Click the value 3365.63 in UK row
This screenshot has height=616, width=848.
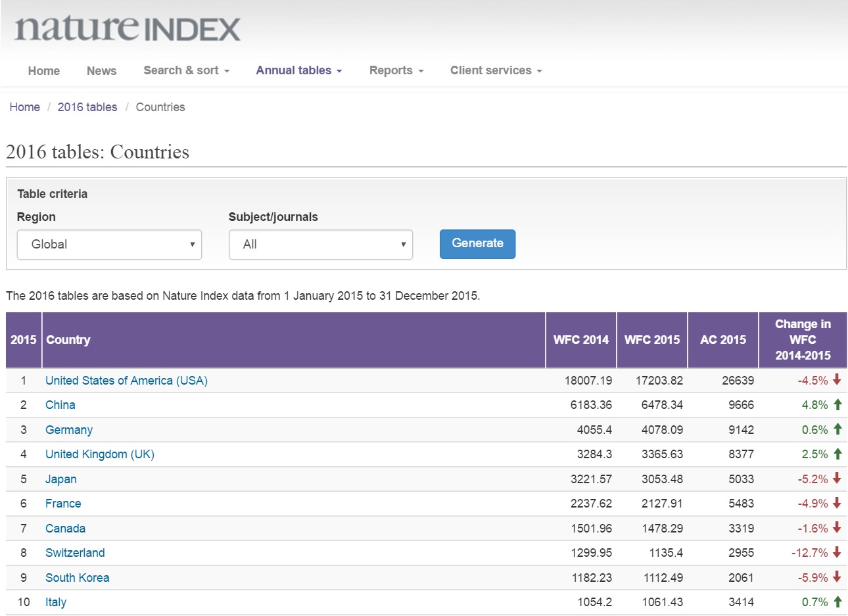coord(663,454)
